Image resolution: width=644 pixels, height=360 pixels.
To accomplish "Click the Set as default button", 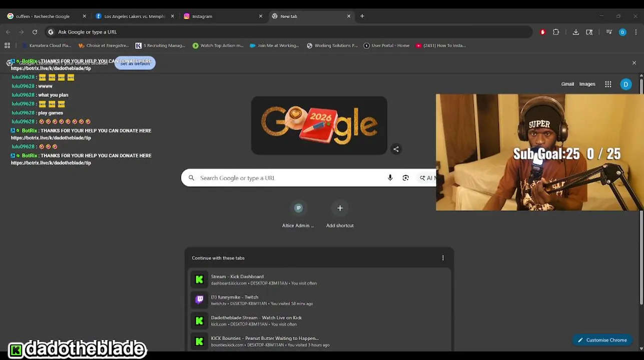I will (x=135, y=63).
